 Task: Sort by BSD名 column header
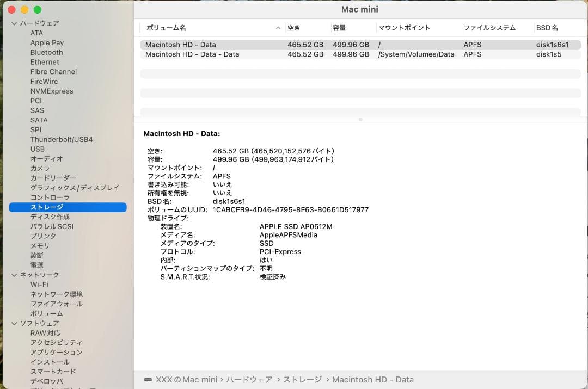547,28
